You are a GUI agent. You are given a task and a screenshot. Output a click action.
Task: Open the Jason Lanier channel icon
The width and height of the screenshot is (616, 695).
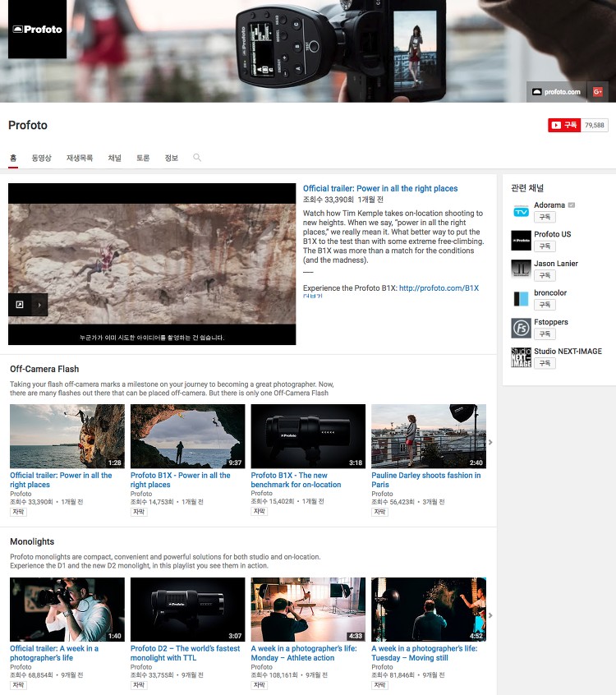(x=521, y=270)
